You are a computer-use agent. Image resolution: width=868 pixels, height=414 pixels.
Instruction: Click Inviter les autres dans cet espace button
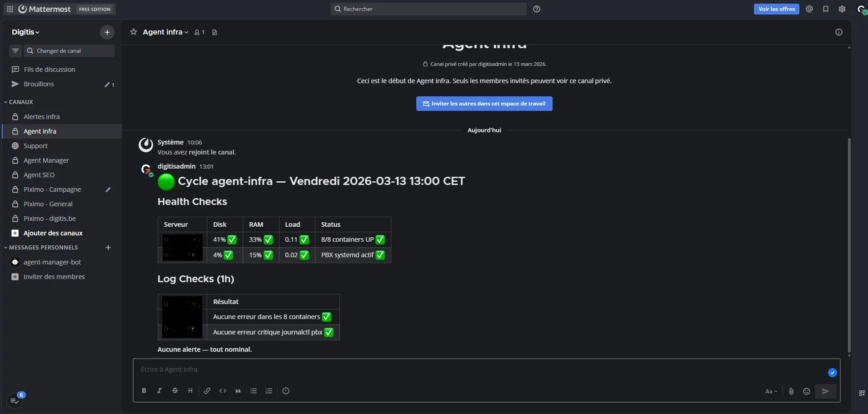click(484, 103)
